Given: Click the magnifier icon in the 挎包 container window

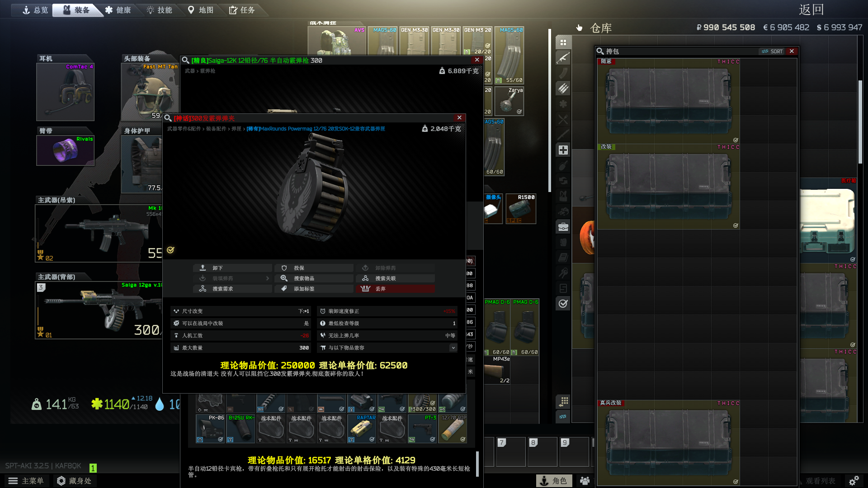Looking at the screenshot, I should click(x=600, y=51).
